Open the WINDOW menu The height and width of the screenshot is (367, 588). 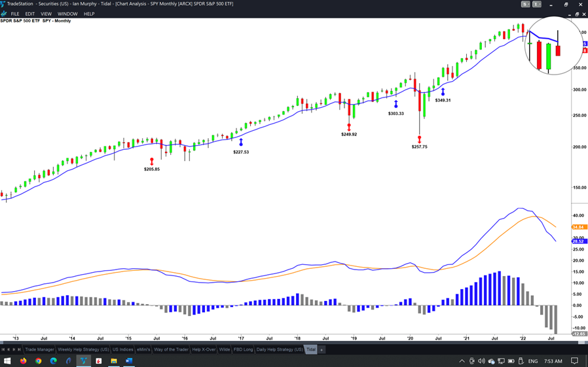coord(67,14)
